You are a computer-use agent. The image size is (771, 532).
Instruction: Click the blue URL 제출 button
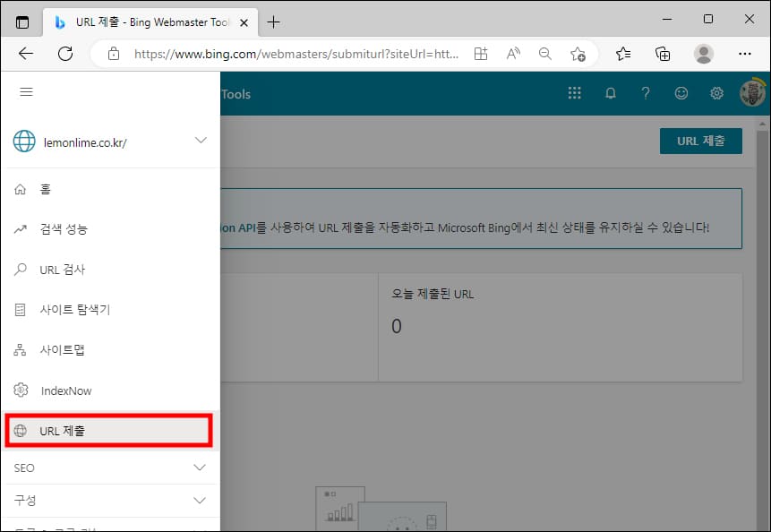coord(701,141)
